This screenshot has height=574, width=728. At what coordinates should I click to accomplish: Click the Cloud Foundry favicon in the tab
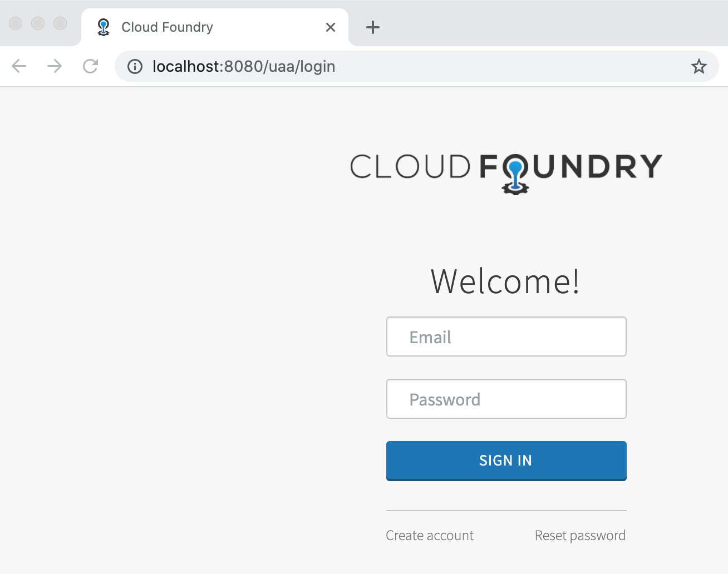pos(104,27)
